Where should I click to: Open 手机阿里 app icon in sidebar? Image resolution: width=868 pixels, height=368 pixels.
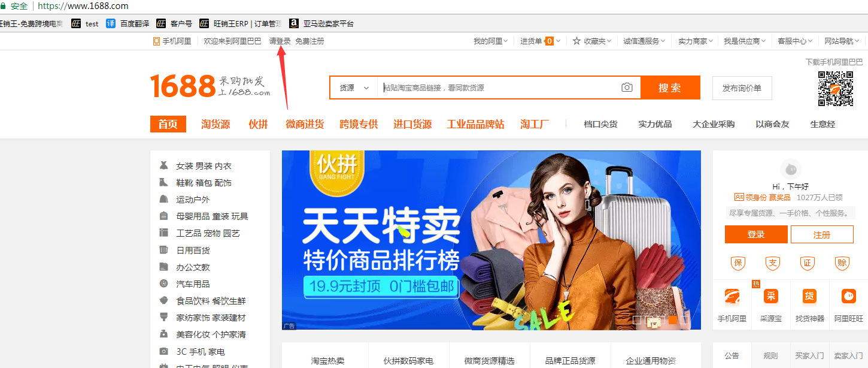coord(732,297)
